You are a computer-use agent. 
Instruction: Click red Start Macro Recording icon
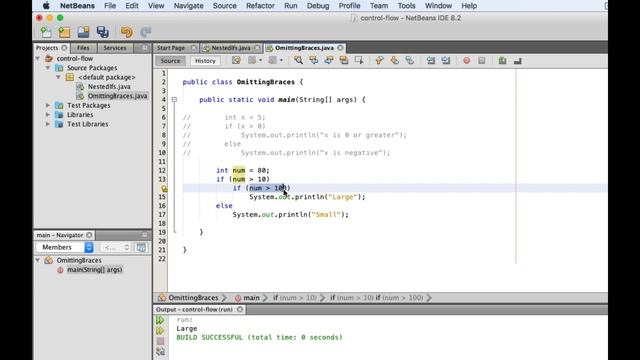pos(467,60)
